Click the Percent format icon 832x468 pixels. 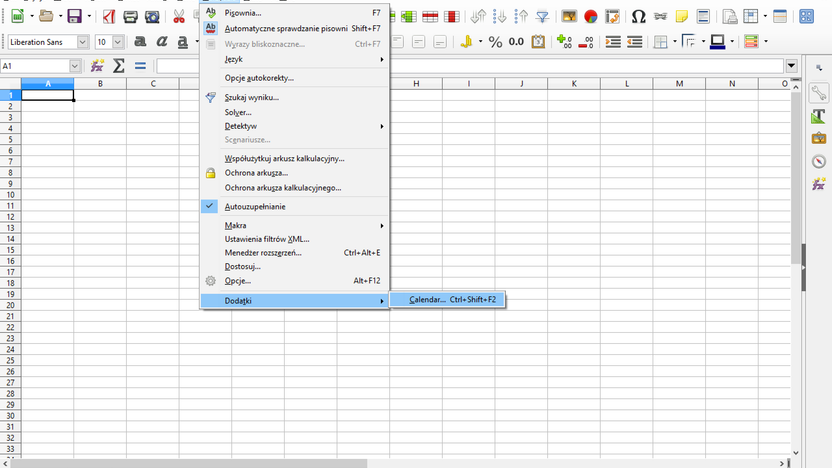495,41
